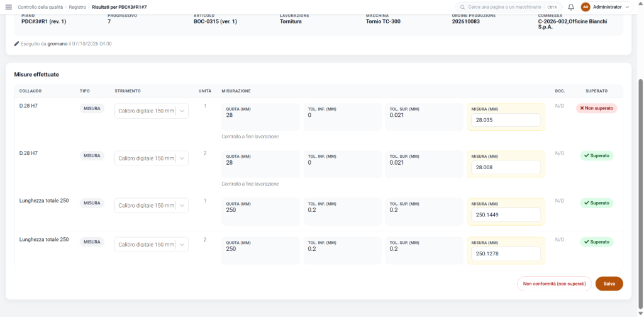Screen dimensions: 644x317
Task: Click the SUPERATO column header
Action: [597, 91]
